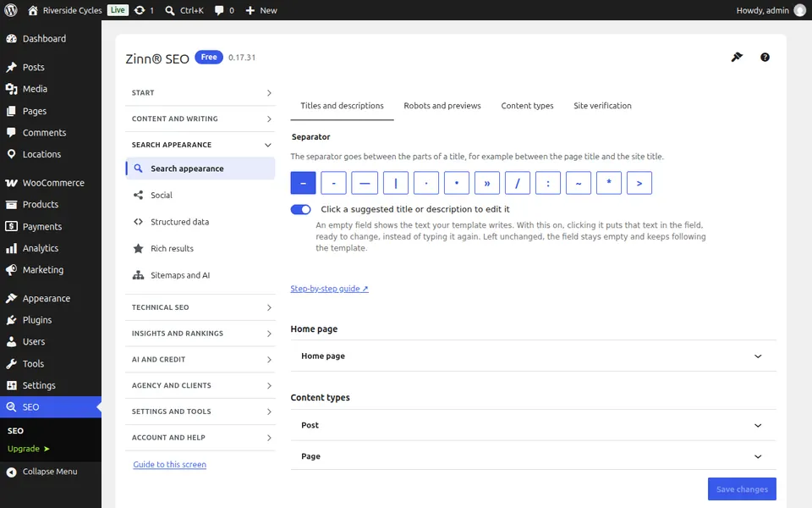Switch to the Robots and previews tab
812x508 pixels.
pyautogui.click(x=442, y=106)
